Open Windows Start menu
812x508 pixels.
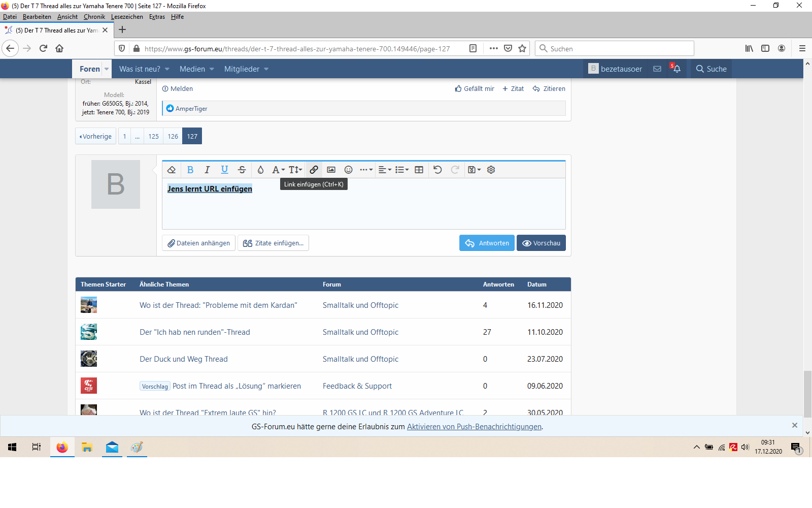(x=12, y=447)
